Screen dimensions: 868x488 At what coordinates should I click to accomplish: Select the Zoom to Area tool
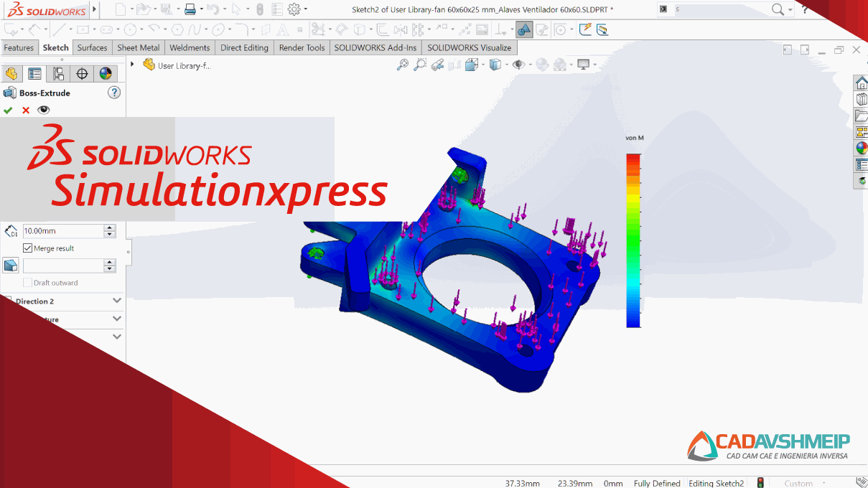(x=421, y=65)
